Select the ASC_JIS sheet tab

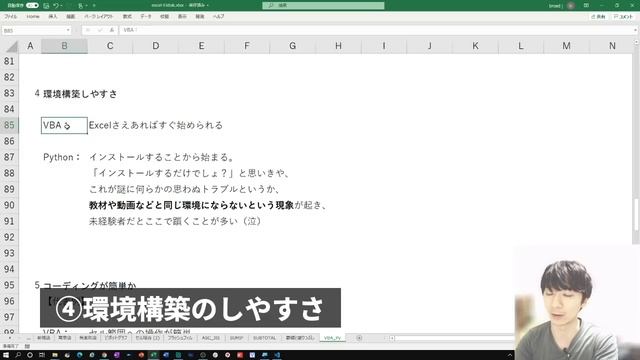coord(211,338)
